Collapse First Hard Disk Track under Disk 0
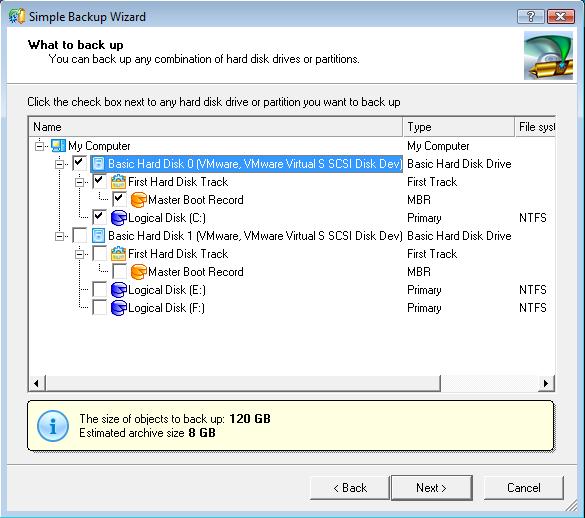 79,182
